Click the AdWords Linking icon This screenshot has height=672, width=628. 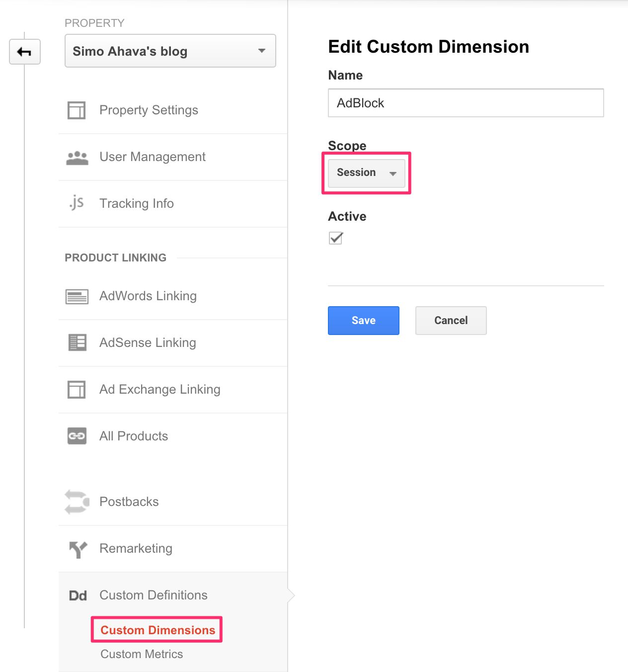point(77,297)
